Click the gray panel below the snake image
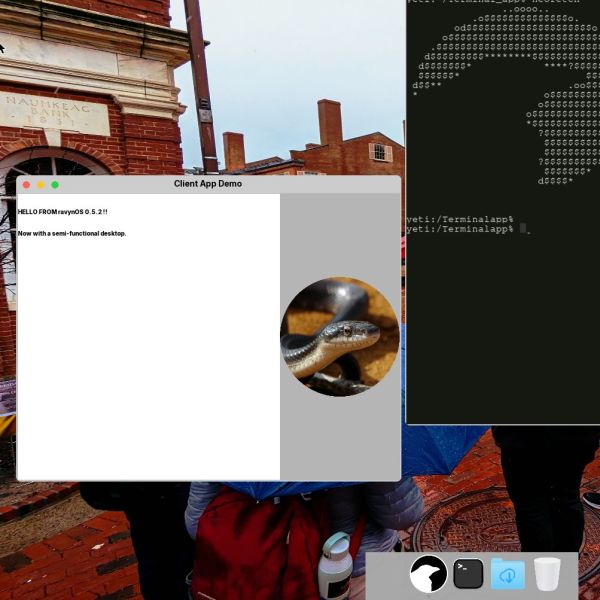This screenshot has height=600, width=600. tap(340, 440)
